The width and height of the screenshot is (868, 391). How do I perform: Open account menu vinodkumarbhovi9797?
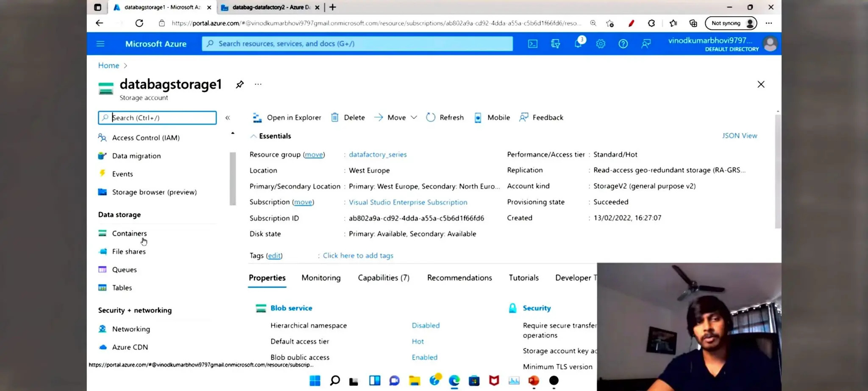click(x=723, y=44)
